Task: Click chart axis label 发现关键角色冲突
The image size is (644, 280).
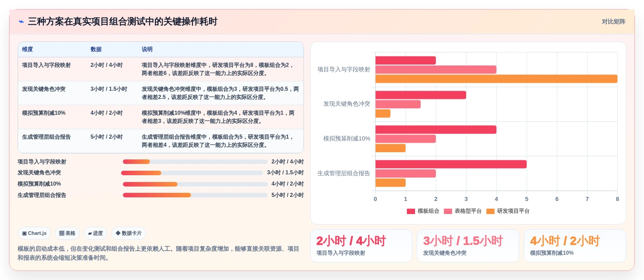Action: [346, 104]
